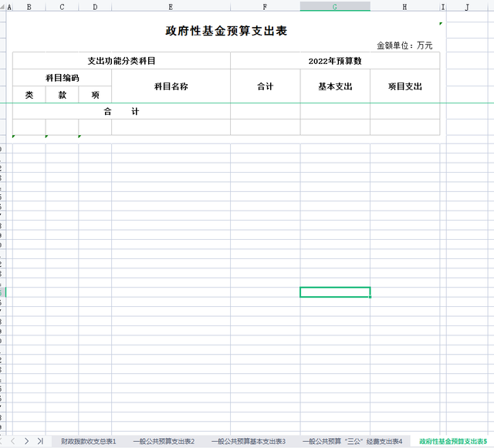
Task: Click the column J header
Action: [468, 6]
